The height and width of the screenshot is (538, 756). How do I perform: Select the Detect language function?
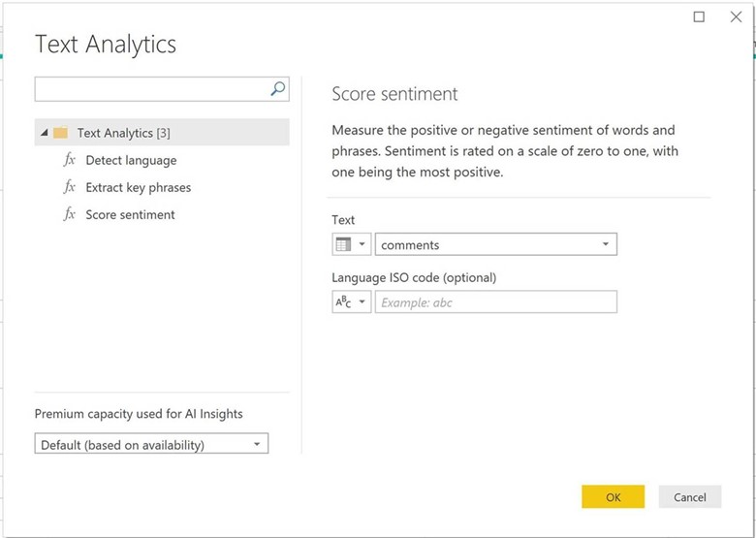tap(131, 160)
